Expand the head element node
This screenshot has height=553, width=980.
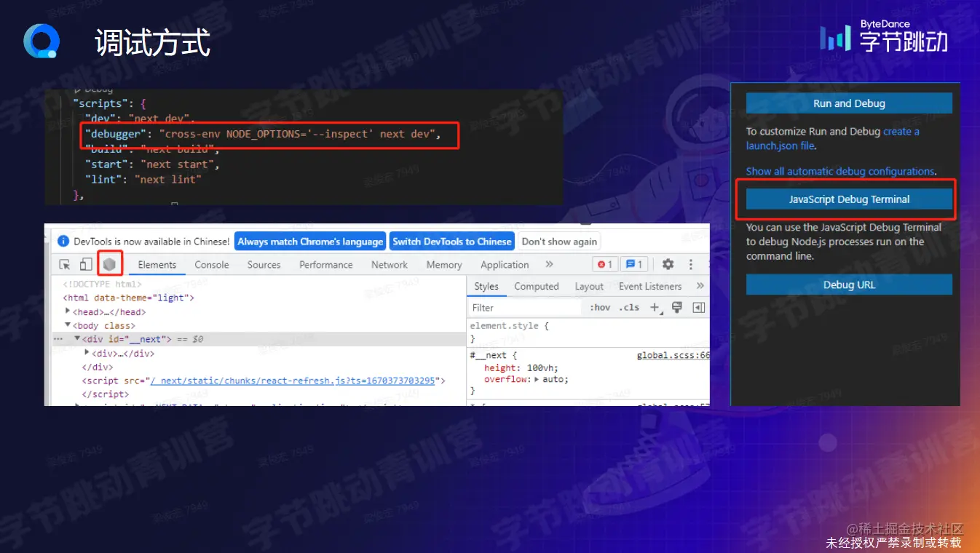(x=68, y=311)
